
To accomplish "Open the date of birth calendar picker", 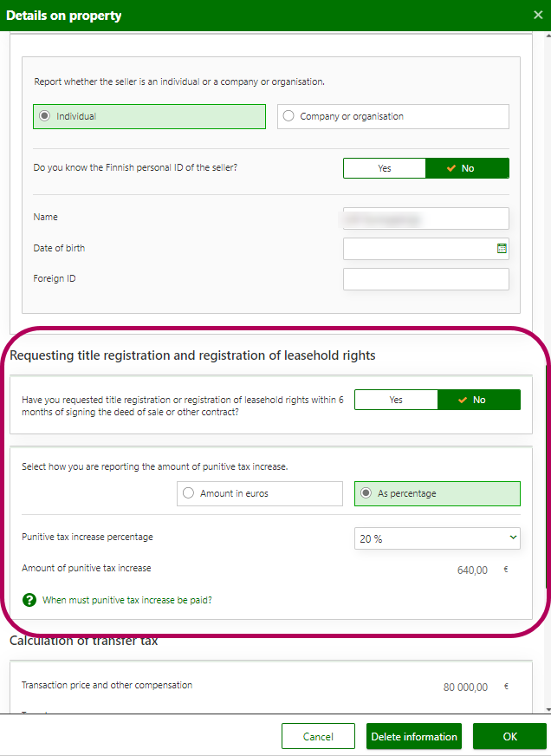I will pos(502,248).
